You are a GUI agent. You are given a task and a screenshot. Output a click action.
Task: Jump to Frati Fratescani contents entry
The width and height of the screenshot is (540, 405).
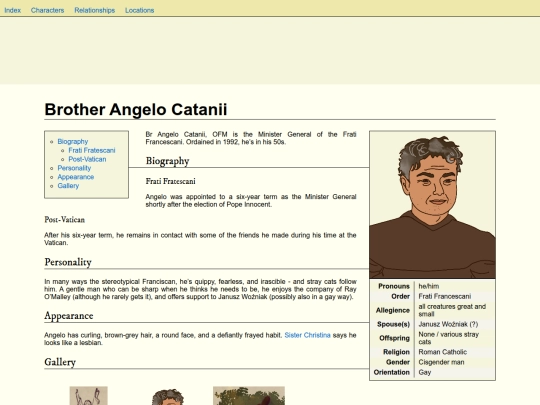click(92, 150)
